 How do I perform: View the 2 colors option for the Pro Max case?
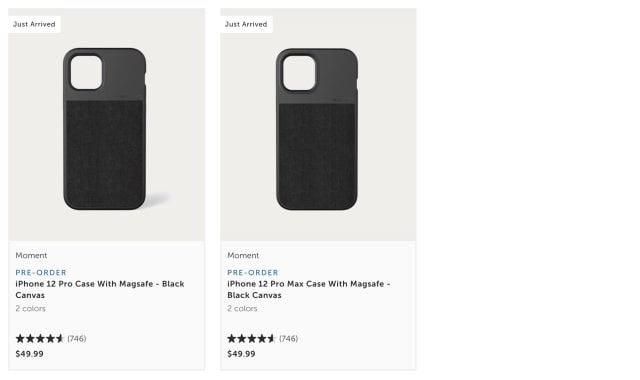click(242, 309)
